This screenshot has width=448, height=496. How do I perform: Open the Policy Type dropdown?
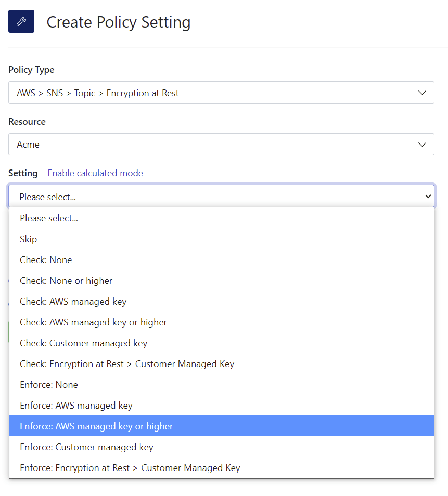point(221,93)
